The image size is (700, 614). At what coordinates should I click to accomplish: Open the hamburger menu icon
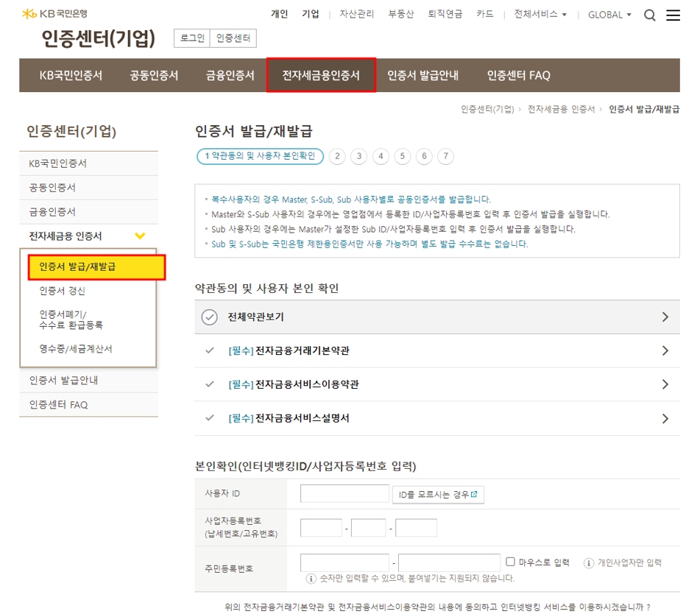pos(673,15)
